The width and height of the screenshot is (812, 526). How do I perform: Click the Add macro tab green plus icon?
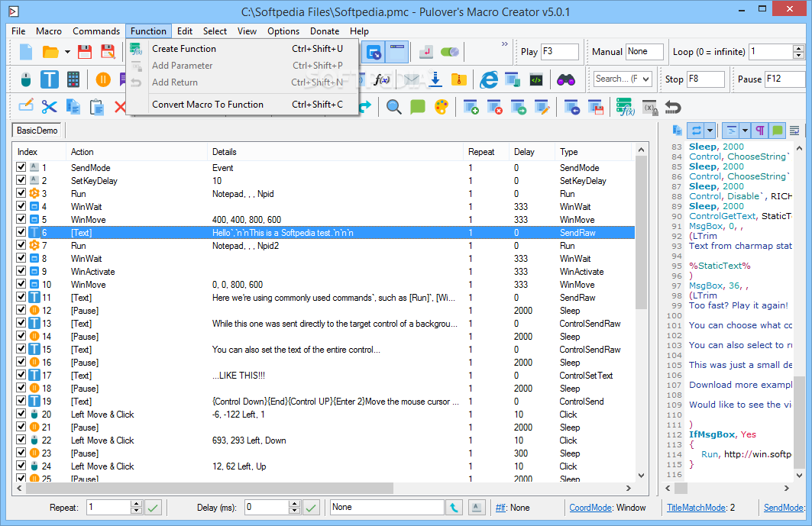(471, 107)
